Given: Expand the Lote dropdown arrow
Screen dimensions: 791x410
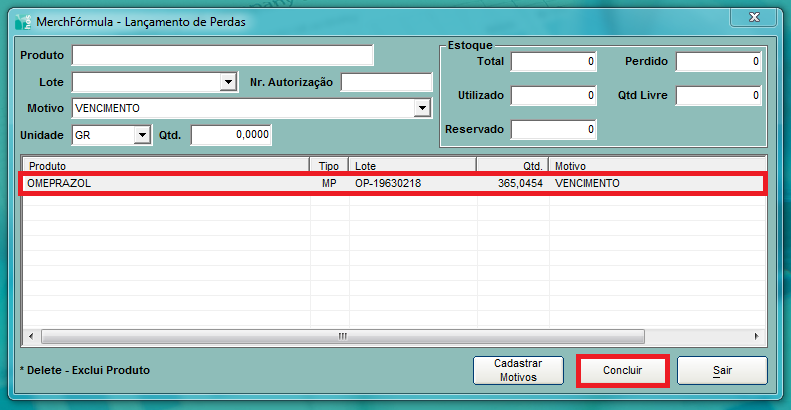Looking at the screenshot, I should pos(228,82).
